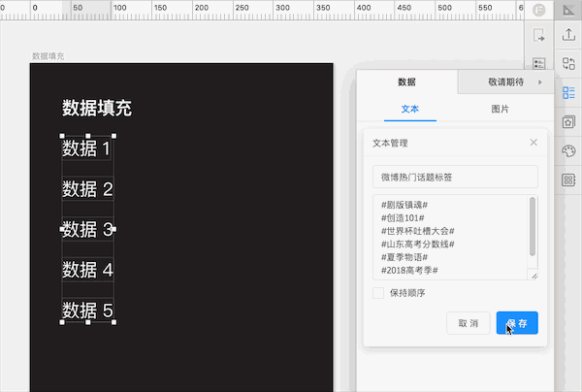
Task: Open the color palette icon
Action: pos(568,151)
